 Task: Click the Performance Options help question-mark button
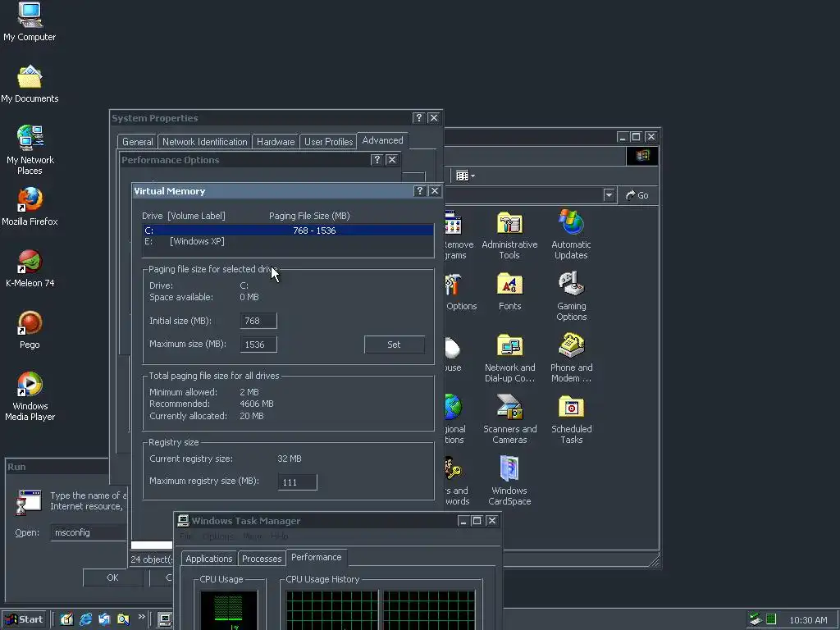tap(377, 160)
